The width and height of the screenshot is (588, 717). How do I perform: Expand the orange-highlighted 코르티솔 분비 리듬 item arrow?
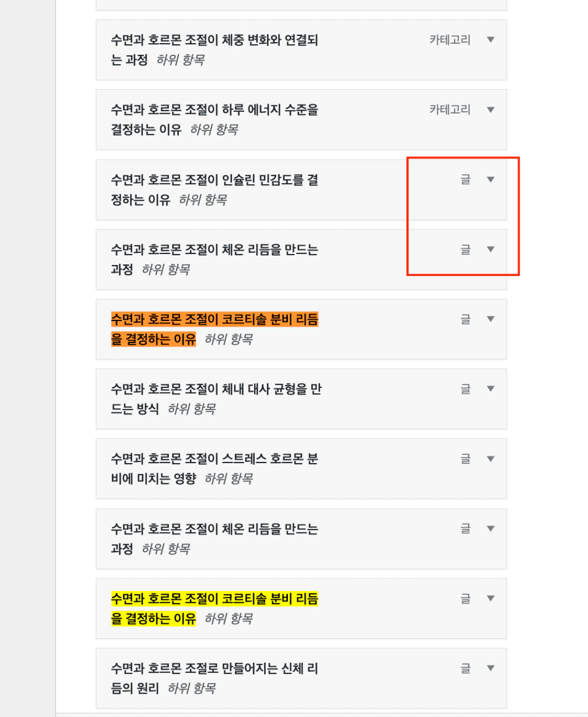pos(491,319)
